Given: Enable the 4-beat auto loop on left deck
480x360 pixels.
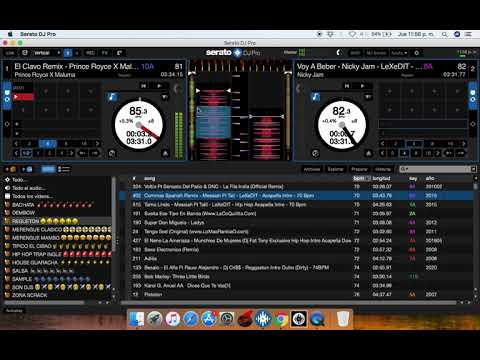Looking at the screenshot, I should (47, 144).
